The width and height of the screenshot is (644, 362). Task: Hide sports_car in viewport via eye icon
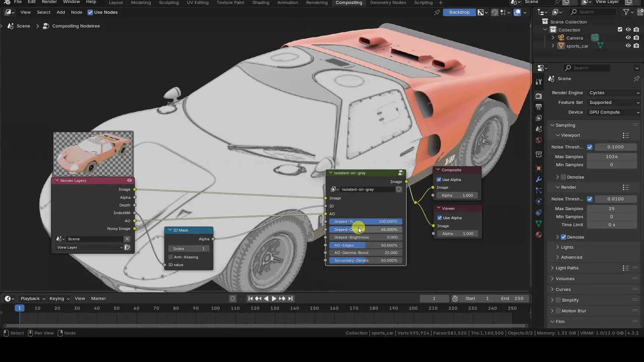[628, 46]
